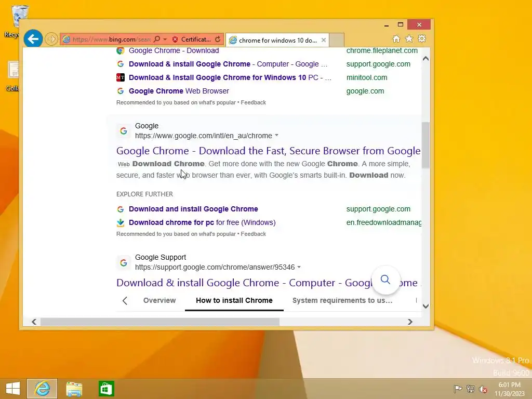Expand dropdown next to support.google.com/chrome/answer URL
Viewport: 532px width, 399px height.
[x=299, y=267]
